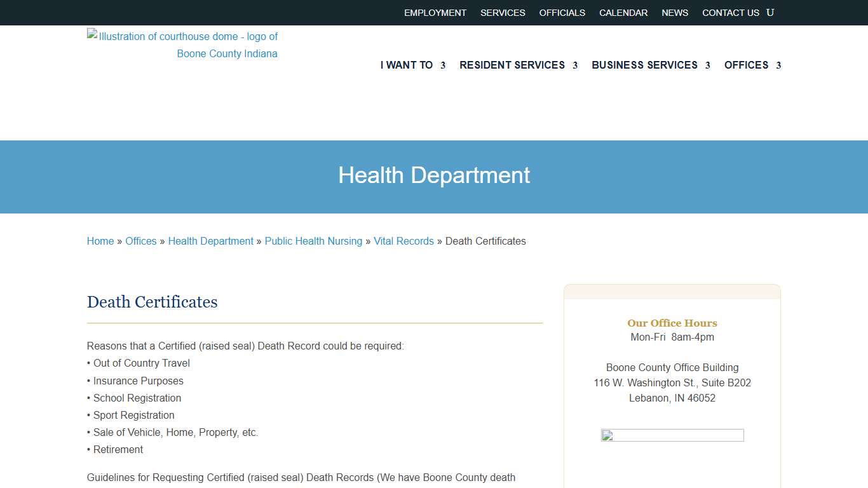
Task: Expand the I WANT TO menu
Action: click(407, 65)
